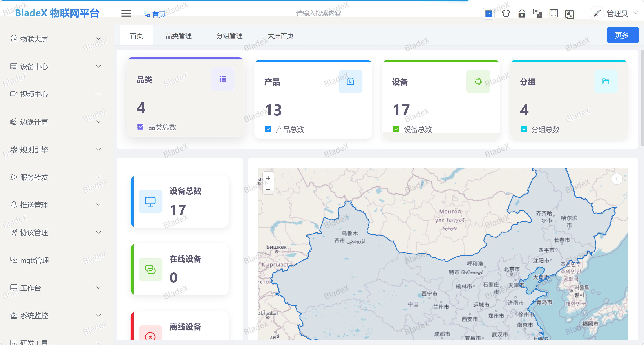Screen dimensions: 644x345
Task: Click the 视频中心 camera icon
Action: tap(14, 94)
